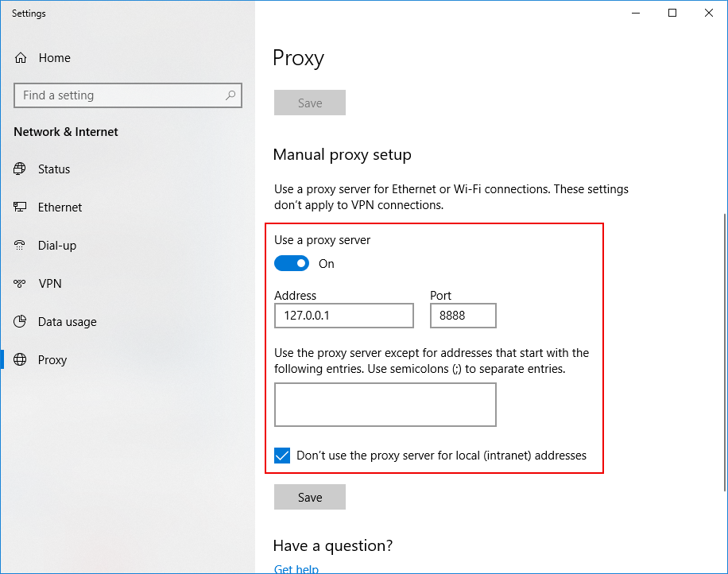Turn off the Use a proxy server toggle
728x574 pixels.
click(292, 263)
